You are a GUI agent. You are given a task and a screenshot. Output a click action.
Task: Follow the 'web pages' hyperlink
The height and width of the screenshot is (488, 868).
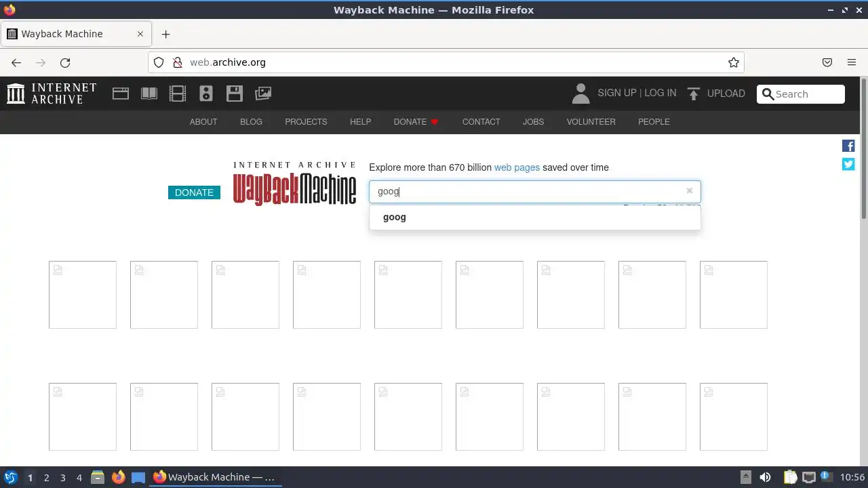click(517, 167)
